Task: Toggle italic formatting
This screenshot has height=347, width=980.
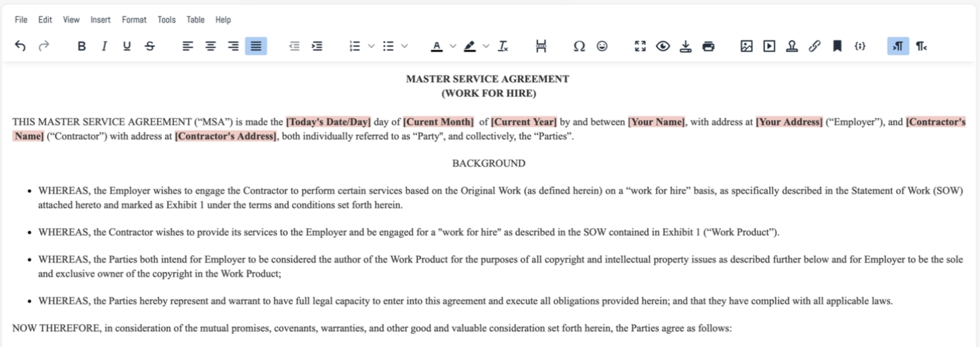Action: point(104,46)
